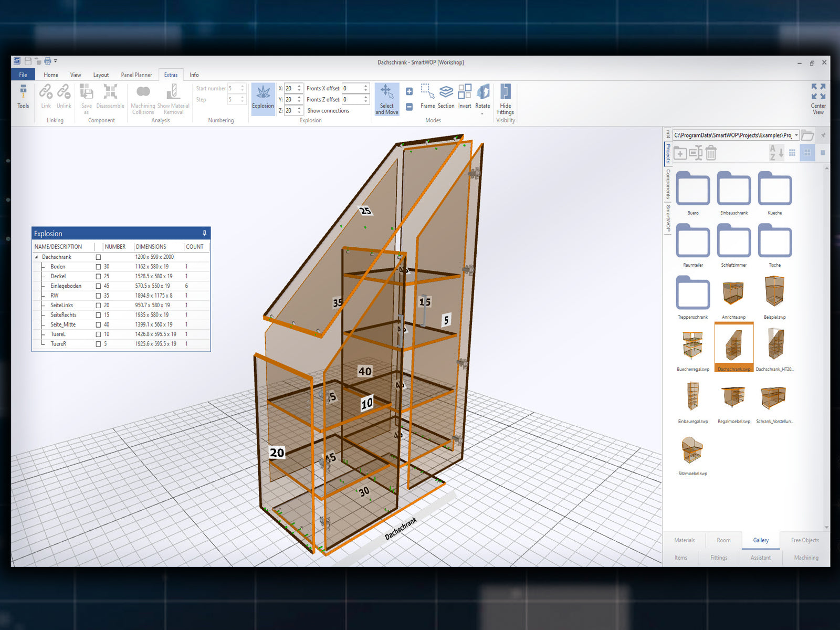Click the Hide Fittings icon
Image resolution: width=840 pixels, height=630 pixels.
coord(505,98)
